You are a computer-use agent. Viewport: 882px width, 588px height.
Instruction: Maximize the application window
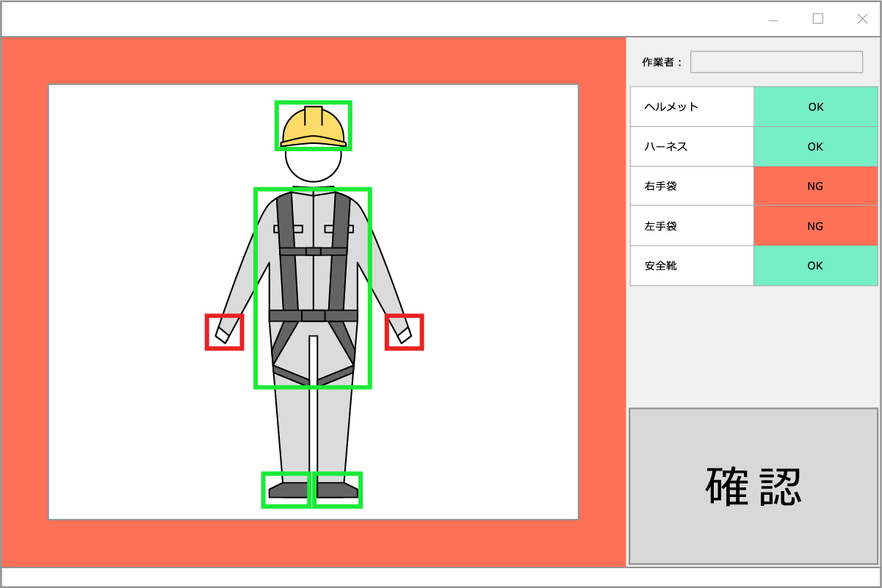[817, 19]
